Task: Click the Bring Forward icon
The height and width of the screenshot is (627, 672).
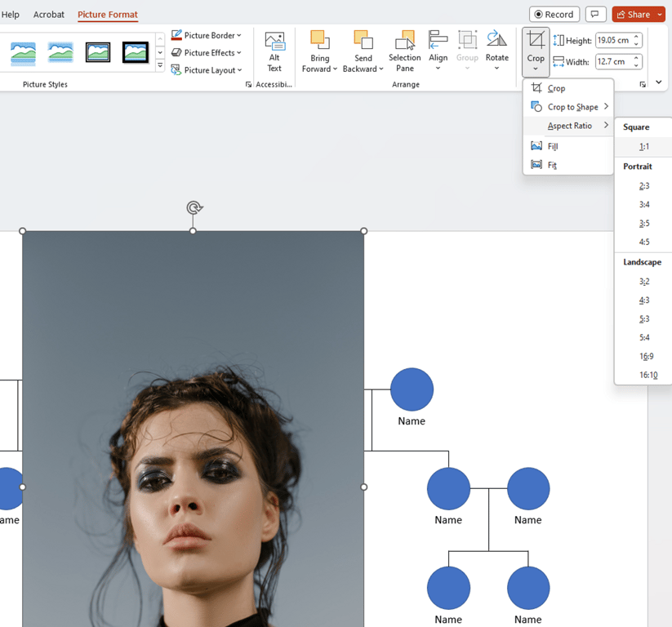Action: pos(320,40)
